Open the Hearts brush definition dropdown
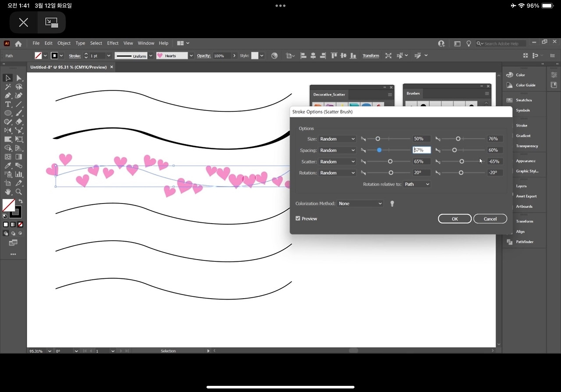The width and height of the screenshot is (561, 392). tap(191, 56)
